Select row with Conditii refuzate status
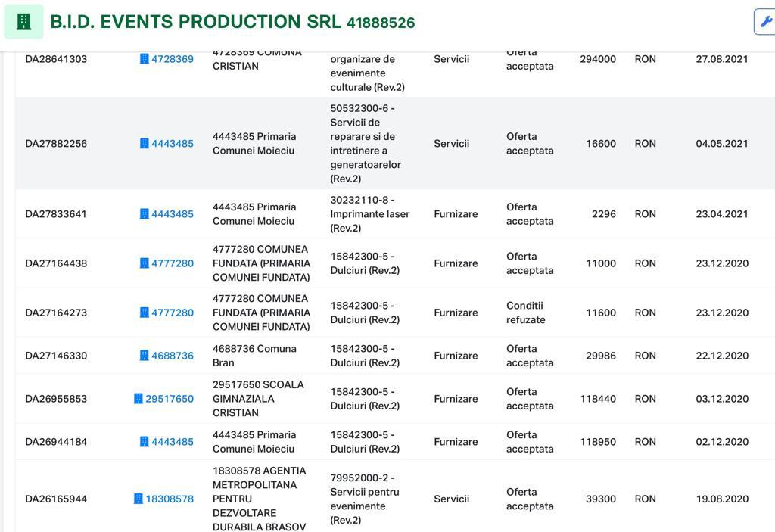This screenshot has height=532, width=775. click(x=395, y=313)
